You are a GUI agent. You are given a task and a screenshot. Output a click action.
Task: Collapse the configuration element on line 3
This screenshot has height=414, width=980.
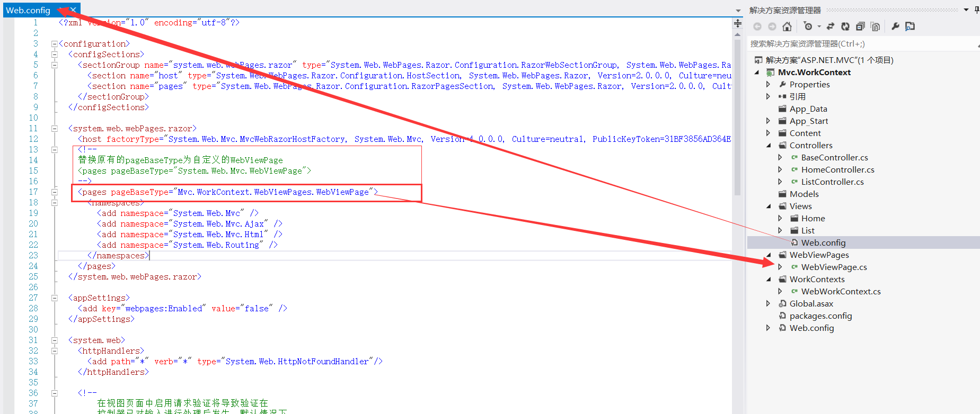pyautogui.click(x=54, y=44)
